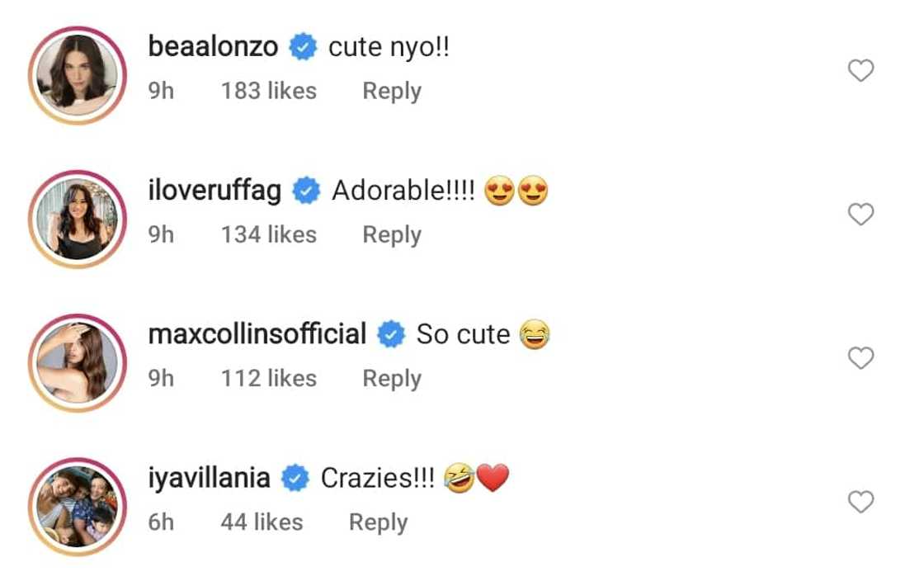Visit the iloveruffag username link
This screenshot has height=581, width=924.
(x=214, y=191)
